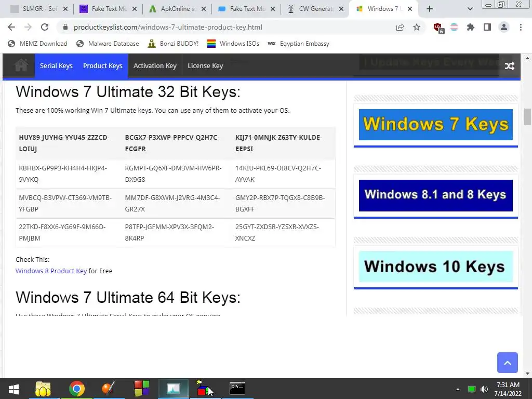Click the key starting KIJ71-0MNJK

pyautogui.click(x=278, y=143)
